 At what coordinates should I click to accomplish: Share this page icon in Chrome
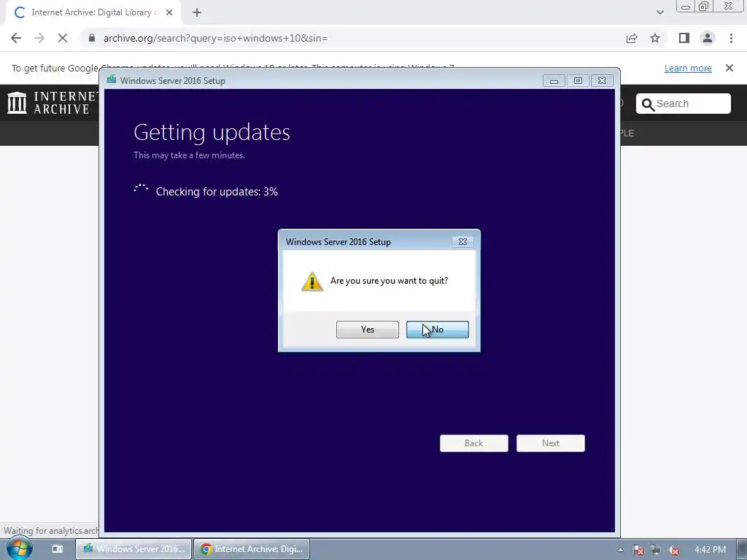(x=632, y=38)
